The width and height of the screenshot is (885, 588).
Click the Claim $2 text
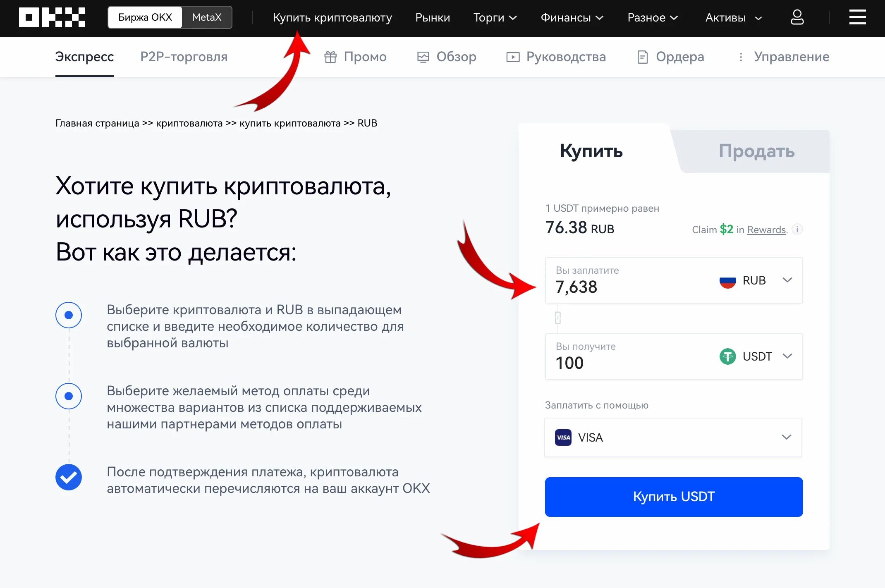coord(713,229)
